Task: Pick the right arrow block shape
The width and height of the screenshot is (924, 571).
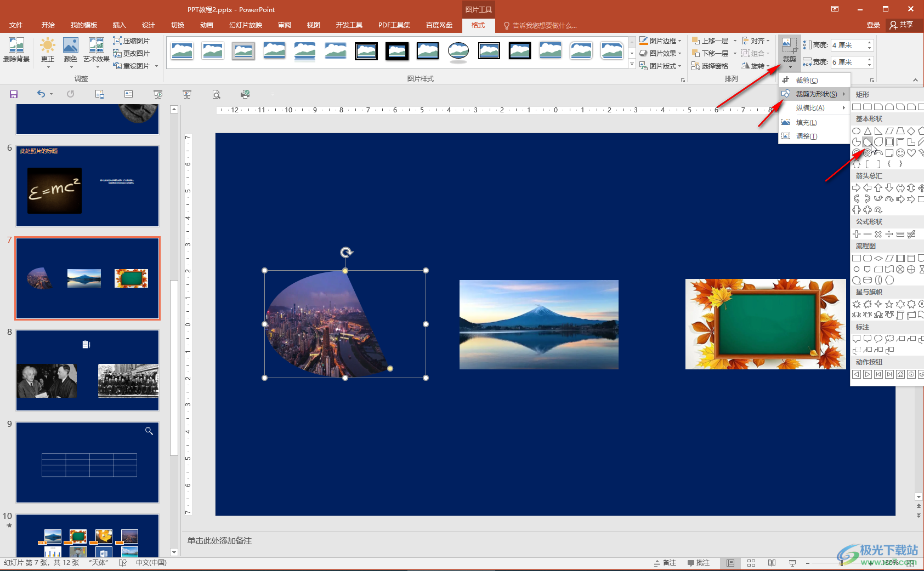Action: [857, 188]
